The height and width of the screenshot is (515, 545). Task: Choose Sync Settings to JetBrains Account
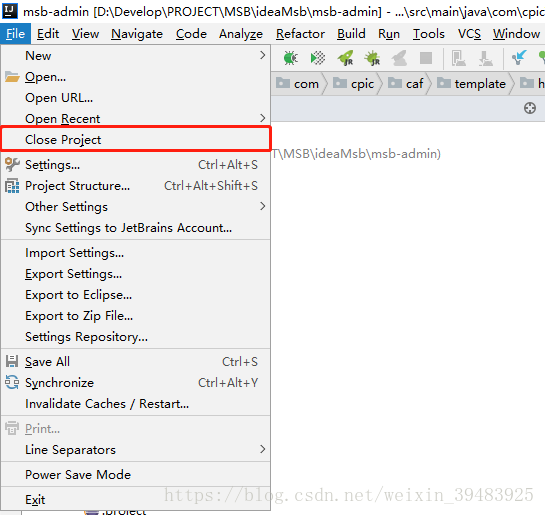136,228
